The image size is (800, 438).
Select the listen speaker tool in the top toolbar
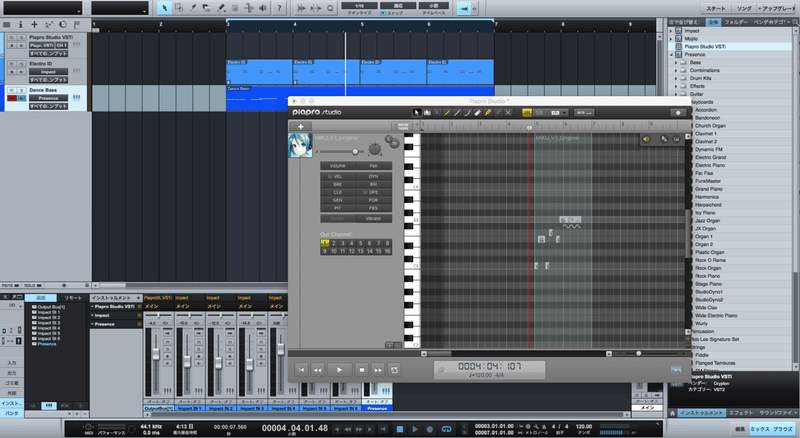pos(263,8)
